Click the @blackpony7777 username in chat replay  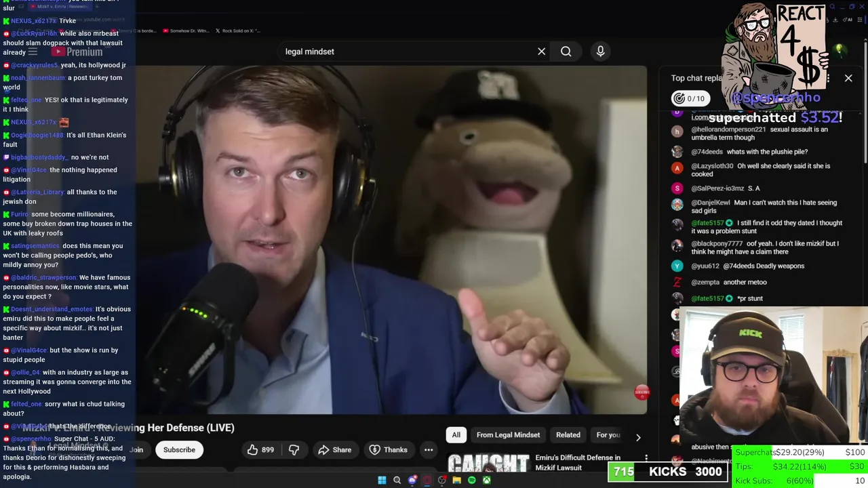tap(717, 243)
